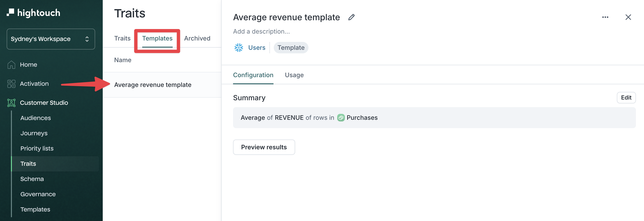Open Journeys under Customer Studio
The width and height of the screenshot is (644, 221).
point(34,133)
